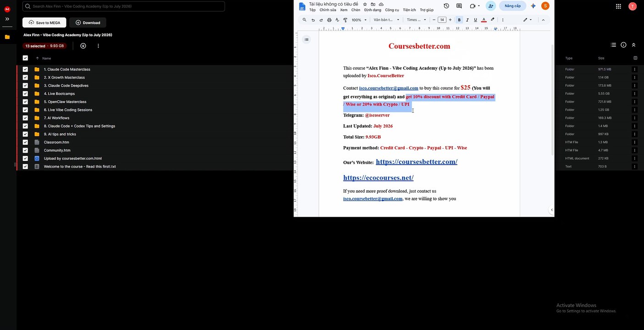
Task: Open the Chèn menu
Action: [355, 10]
